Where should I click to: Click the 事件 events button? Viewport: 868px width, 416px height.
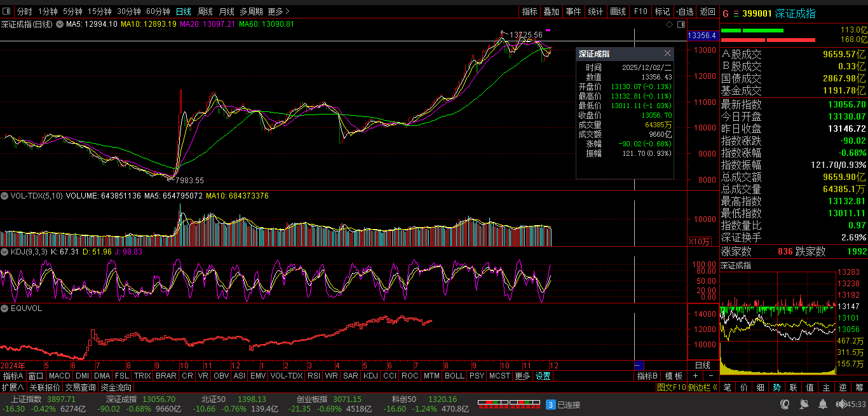tap(573, 11)
